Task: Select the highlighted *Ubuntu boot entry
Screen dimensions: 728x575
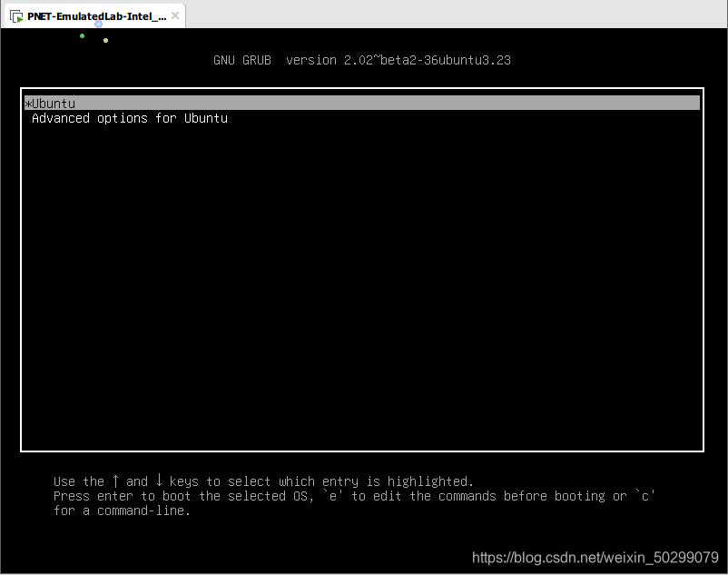Action: (362, 104)
